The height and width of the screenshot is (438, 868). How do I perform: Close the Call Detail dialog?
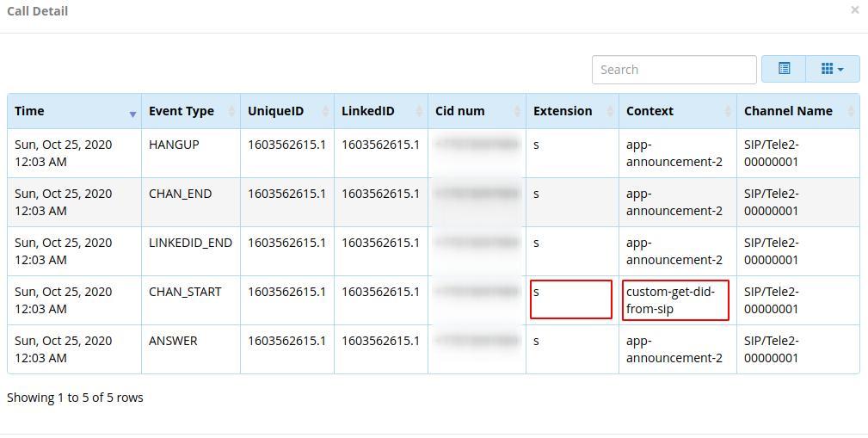[x=854, y=10]
